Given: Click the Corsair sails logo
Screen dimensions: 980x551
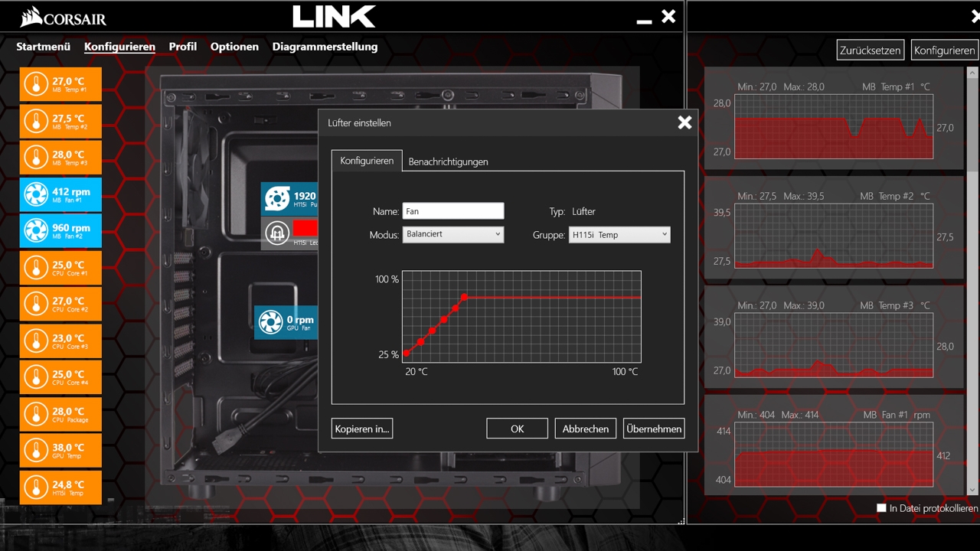Looking at the screenshot, I should point(31,16).
